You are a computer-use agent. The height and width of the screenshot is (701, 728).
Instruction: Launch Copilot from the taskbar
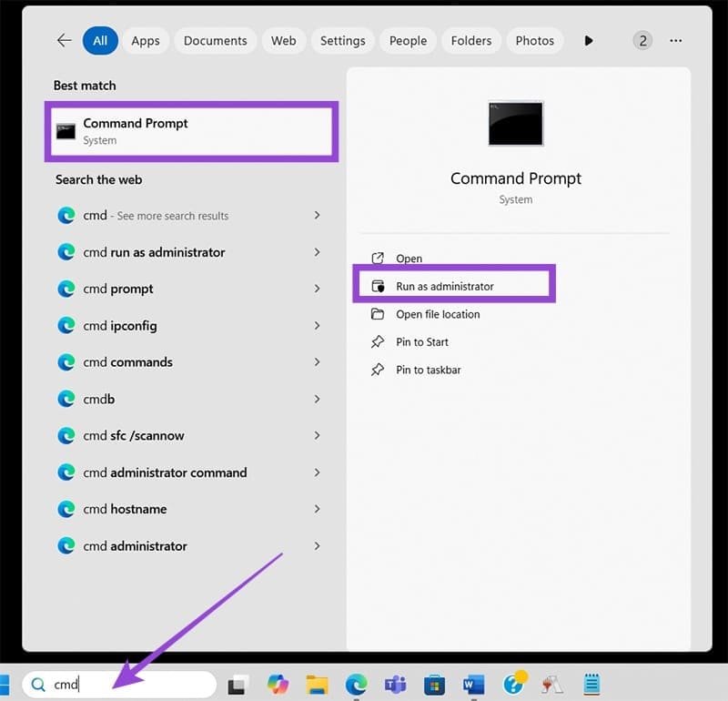[x=278, y=685]
